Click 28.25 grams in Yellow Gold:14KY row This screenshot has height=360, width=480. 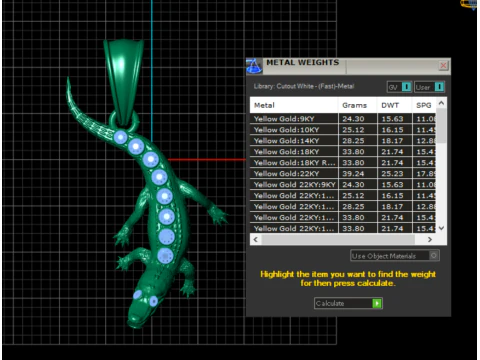coord(353,141)
